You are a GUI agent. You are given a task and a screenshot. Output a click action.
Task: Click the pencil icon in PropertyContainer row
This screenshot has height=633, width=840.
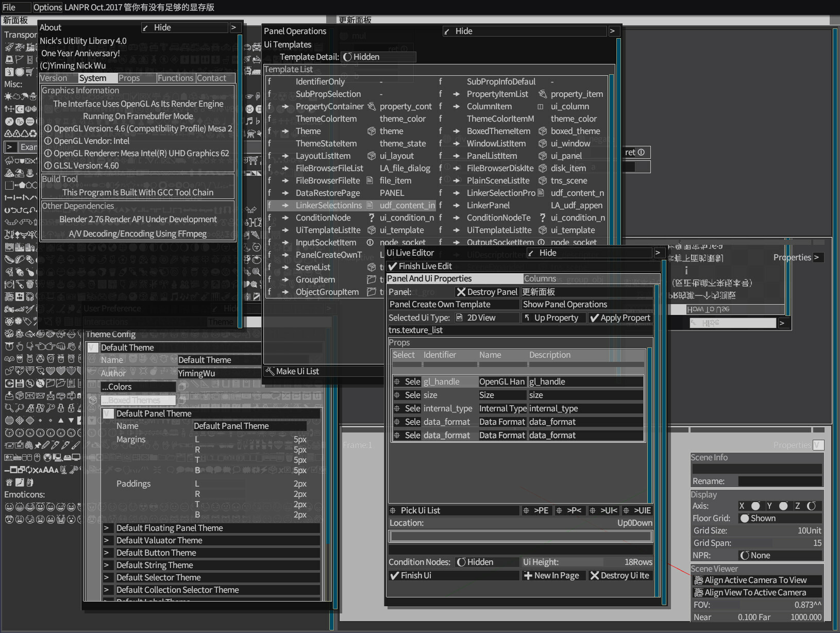(x=371, y=106)
